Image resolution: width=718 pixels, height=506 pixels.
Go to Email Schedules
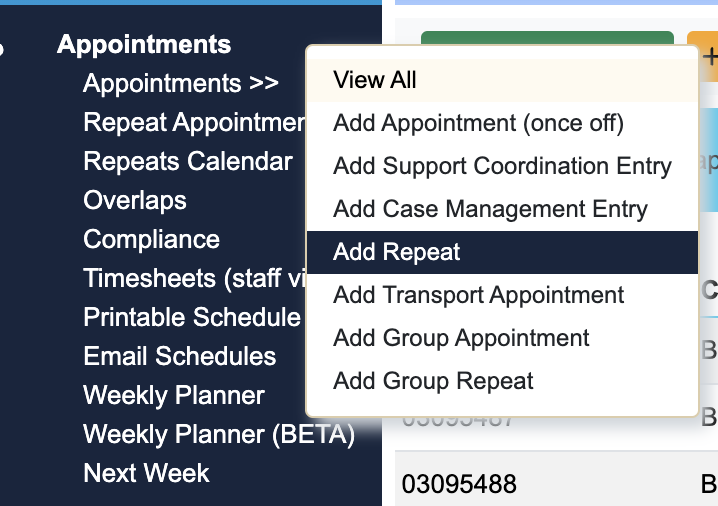180,356
